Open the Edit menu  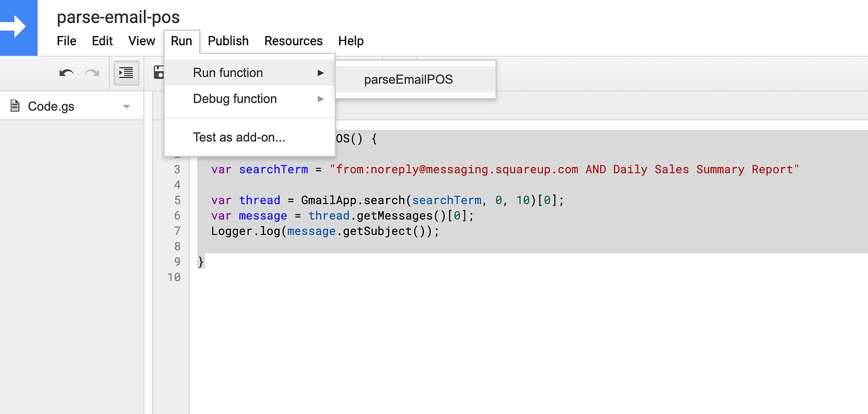(x=102, y=41)
